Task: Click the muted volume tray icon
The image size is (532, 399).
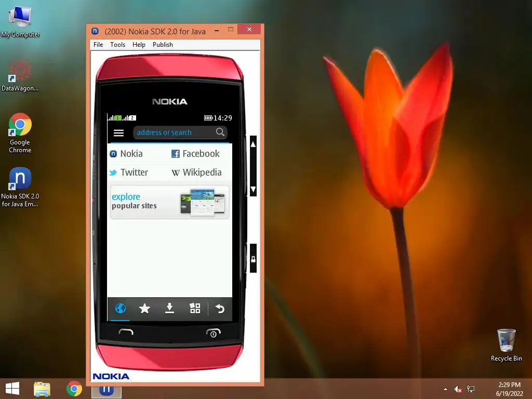Action: tap(458, 389)
